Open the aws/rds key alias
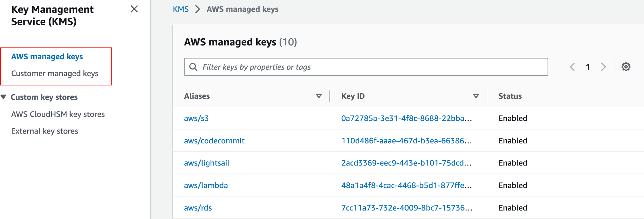 (198, 208)
